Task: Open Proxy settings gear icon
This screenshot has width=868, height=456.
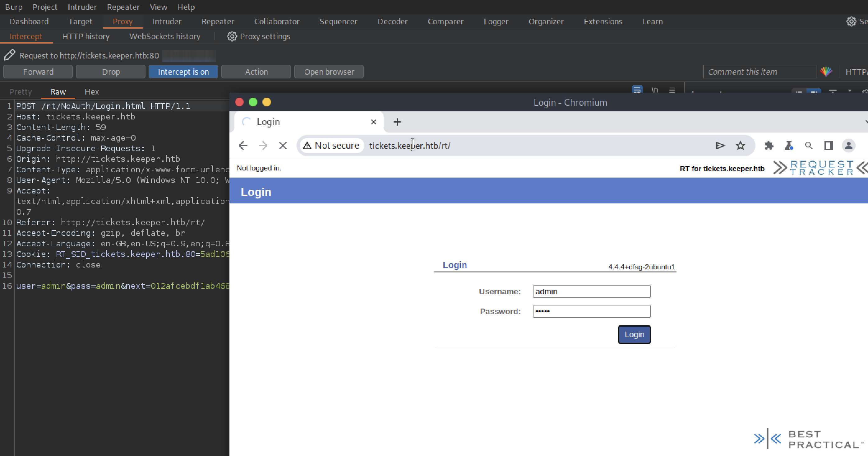Action: point(232,36)
